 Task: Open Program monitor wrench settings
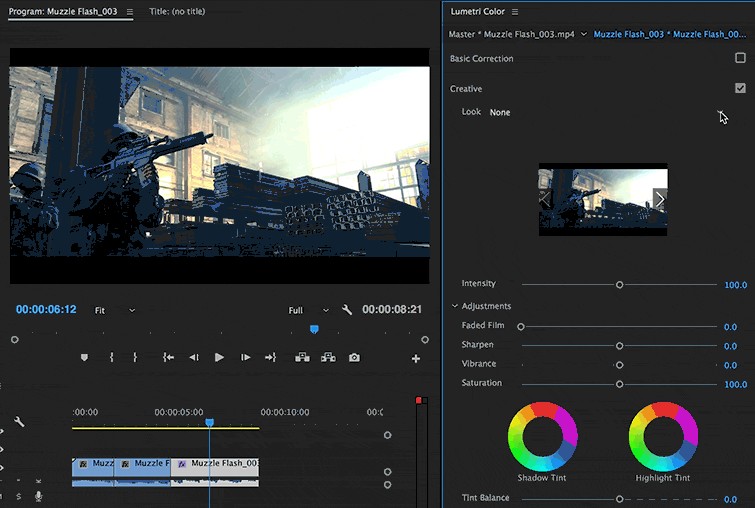[347, 310]
